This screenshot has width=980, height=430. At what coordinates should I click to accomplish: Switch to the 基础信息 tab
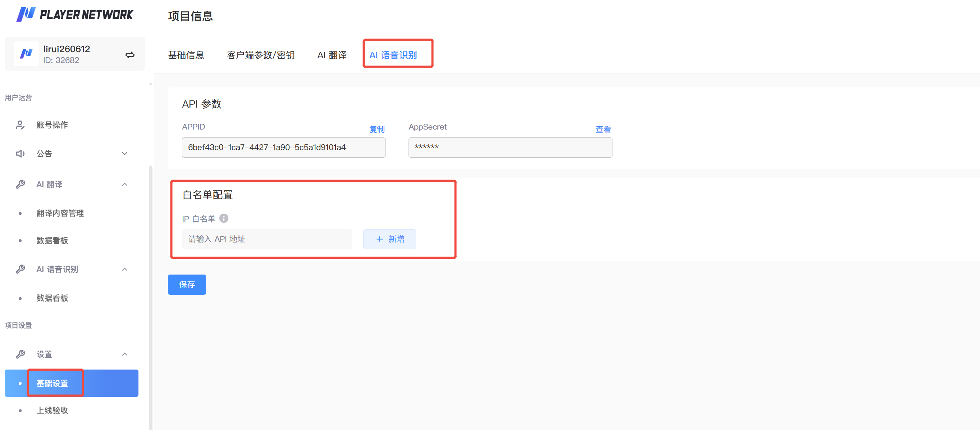(x=186, y=55)
